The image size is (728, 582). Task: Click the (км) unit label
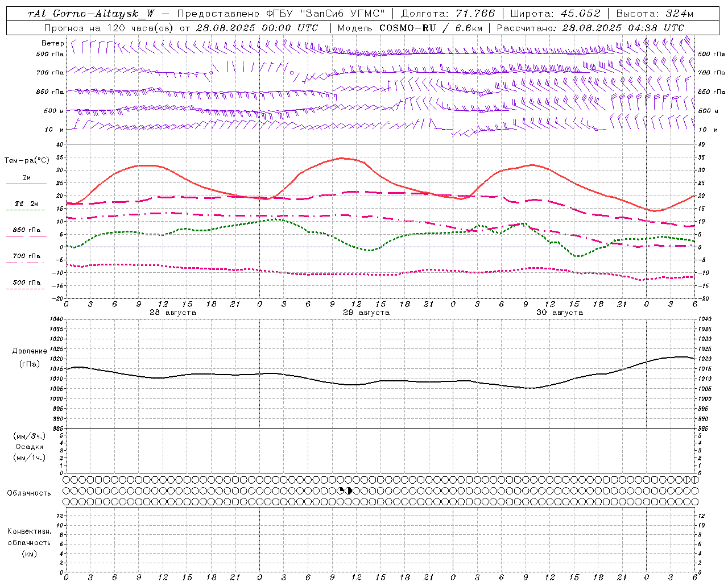point(30,554)
